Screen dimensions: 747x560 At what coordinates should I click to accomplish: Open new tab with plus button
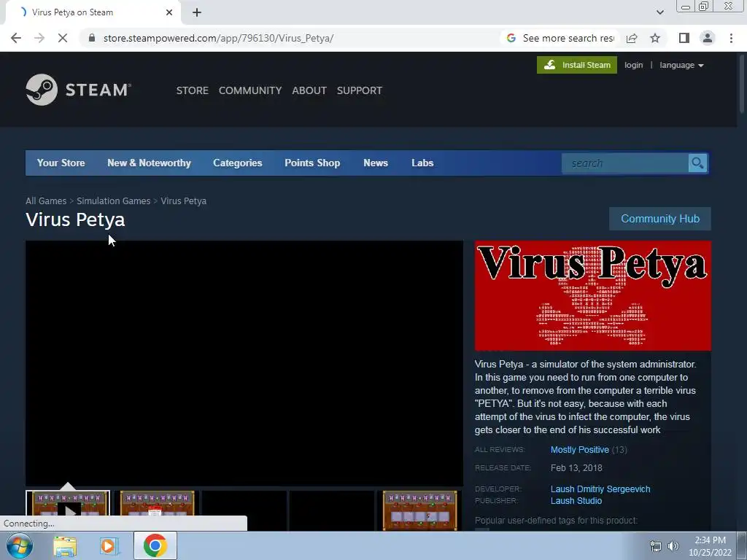point(197,12)
